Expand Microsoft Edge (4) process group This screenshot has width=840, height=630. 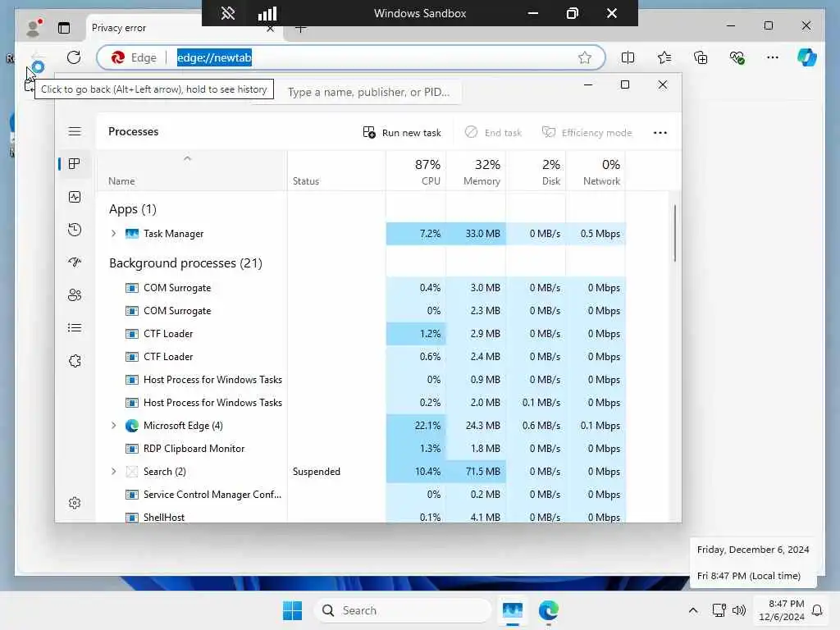(x=113, y=426)
